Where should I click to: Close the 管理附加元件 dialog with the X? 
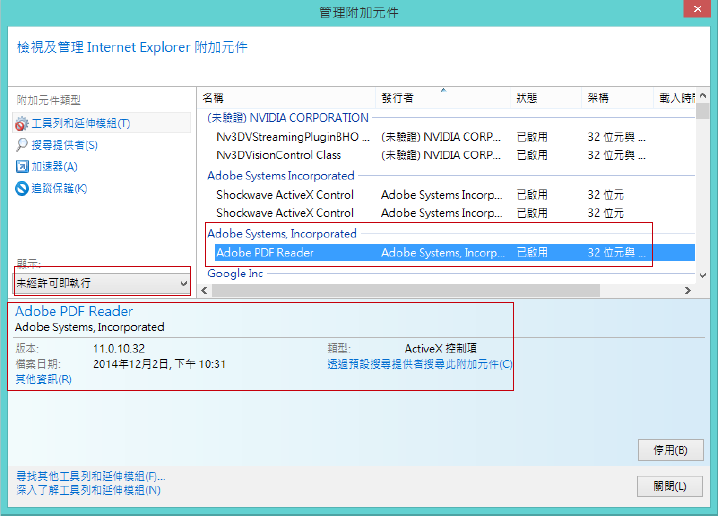pos(697,9)
